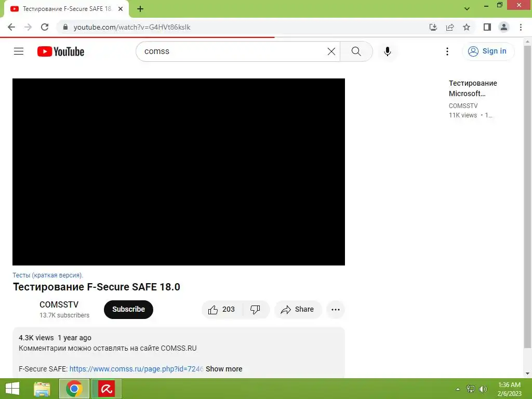532x399 pixels.
Task: Bookmark this page with the star
Action: pyautogui.click(x=467, y=27)
